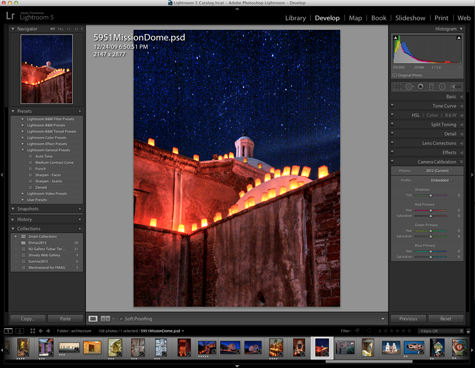This screenshot has height=368, width=475.
Task: Collapse left panel group arrow
Action: (x=2, y=175)
